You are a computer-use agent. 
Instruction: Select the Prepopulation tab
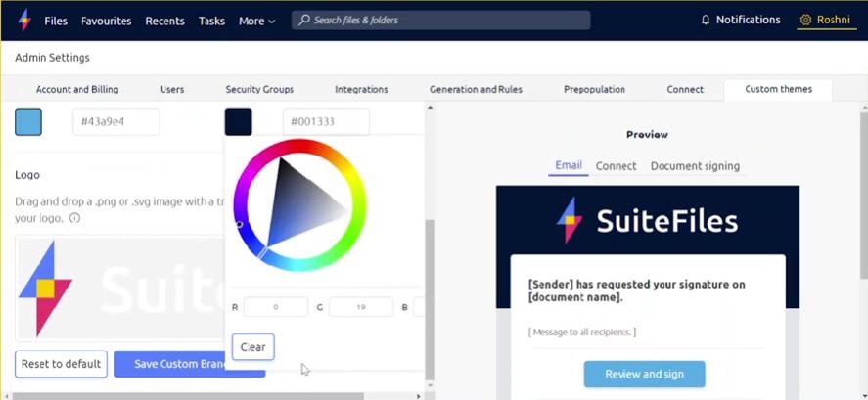pyautogui.click(x=595, y=89)
